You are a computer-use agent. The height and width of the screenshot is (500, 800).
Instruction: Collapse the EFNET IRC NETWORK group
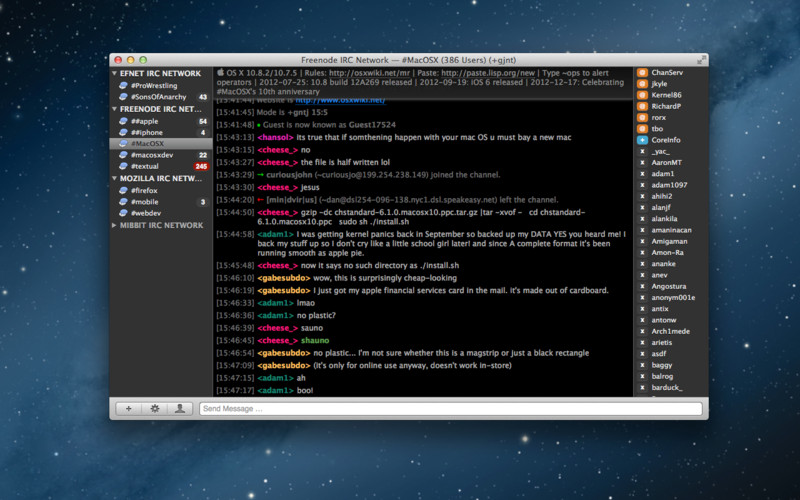coord(114,73)
